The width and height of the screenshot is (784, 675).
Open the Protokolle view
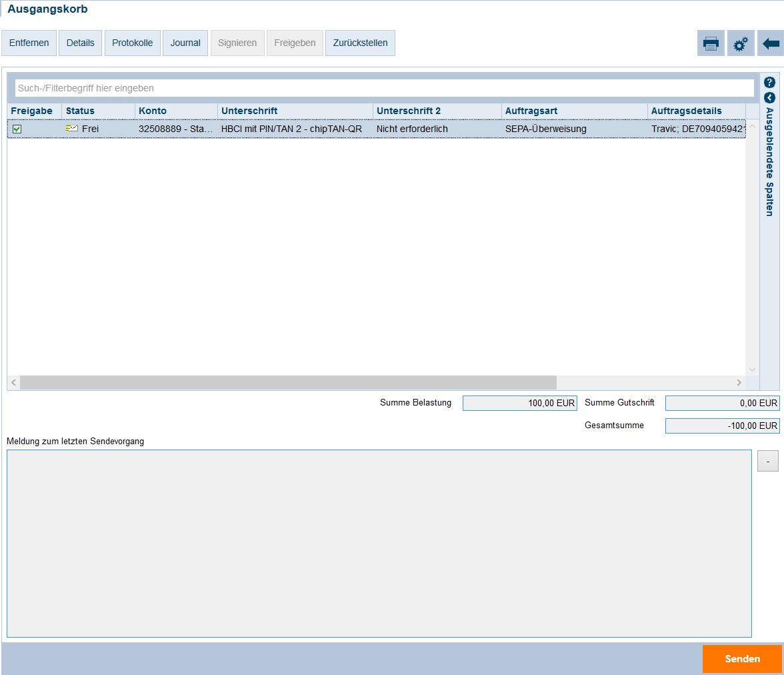coord(132,43)
